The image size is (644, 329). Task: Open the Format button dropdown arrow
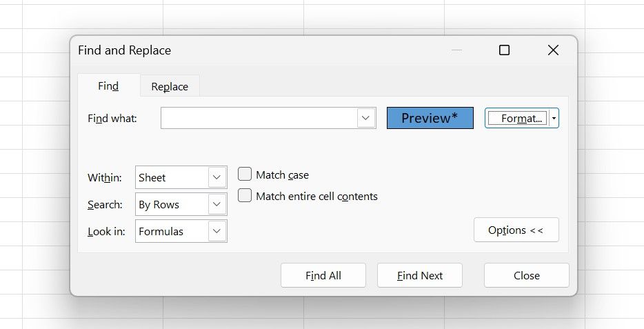point(554,118)
